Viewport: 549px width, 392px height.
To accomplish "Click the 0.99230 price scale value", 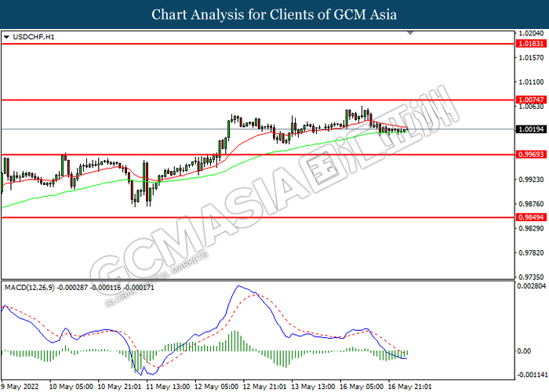I will pos(531,180).
